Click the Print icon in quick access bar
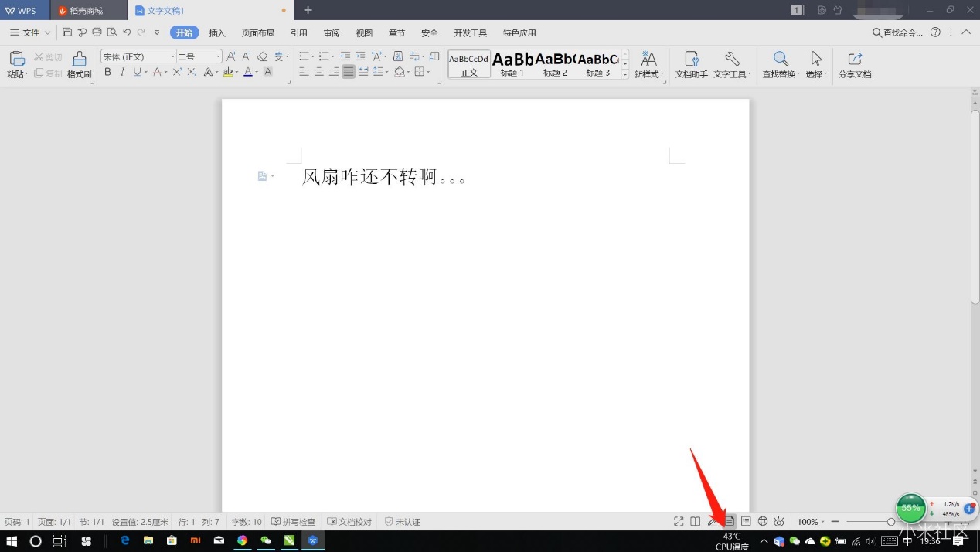 point(97,32)
